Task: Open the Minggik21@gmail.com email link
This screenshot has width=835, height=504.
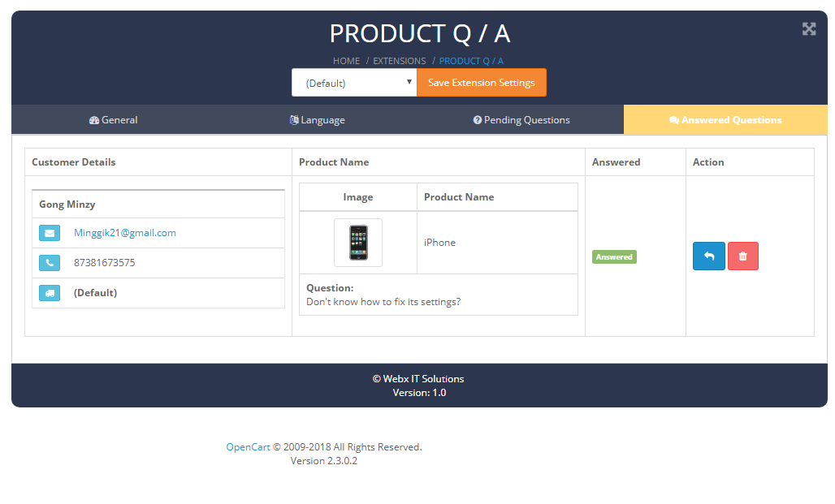Action: (x=124, y=233)
